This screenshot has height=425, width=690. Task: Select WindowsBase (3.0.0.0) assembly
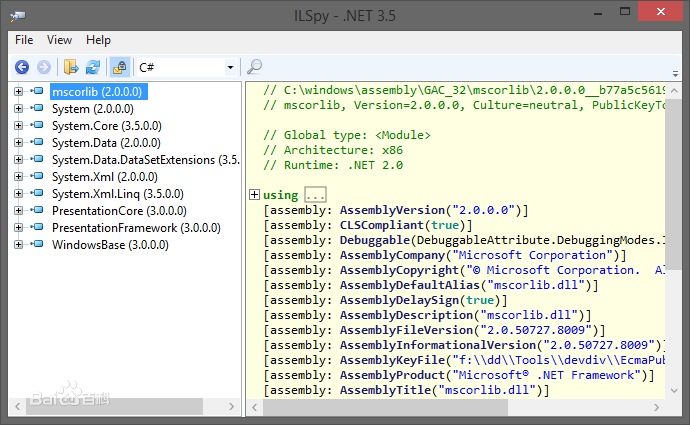point(110,245)
